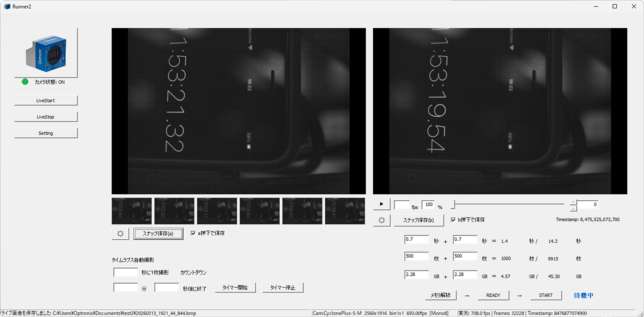The height and width of the screenshot is (317, 644).
Task: Start the timer with タイマー開始
Action: click(235, 288)
